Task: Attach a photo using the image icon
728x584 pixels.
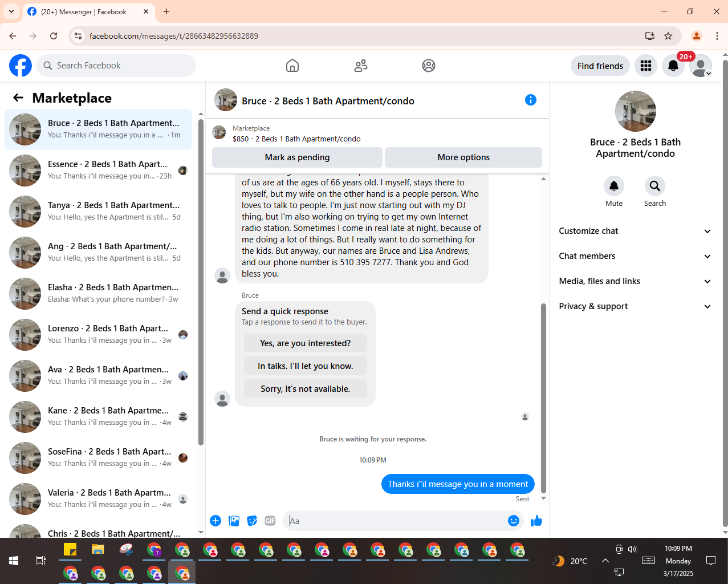Action: [234, 521]
